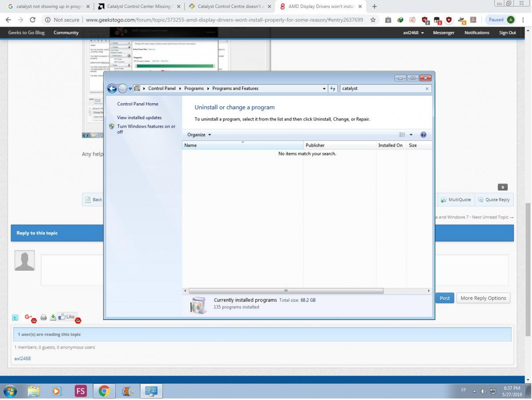Clear the catalyst search with the X icon

click(427, 89)
